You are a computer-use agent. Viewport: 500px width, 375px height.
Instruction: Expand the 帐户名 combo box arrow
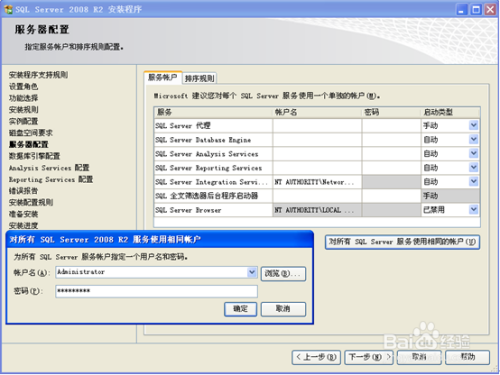(x=252, y=272)
